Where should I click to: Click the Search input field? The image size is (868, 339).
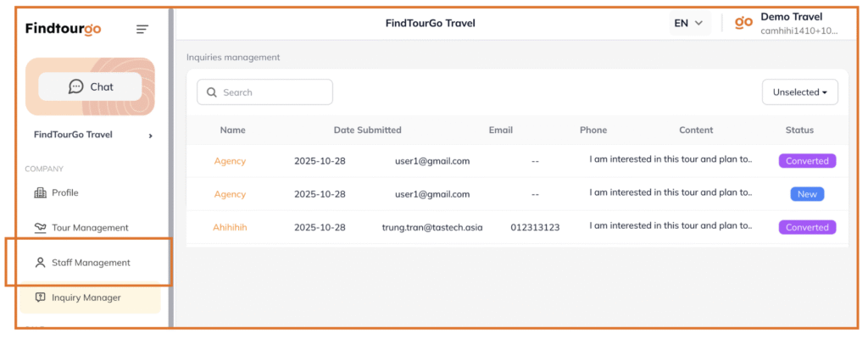tap(273, 92)
